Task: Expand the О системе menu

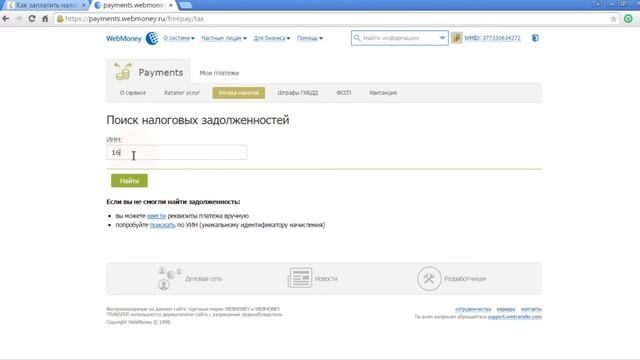Action: click(179, 38)
